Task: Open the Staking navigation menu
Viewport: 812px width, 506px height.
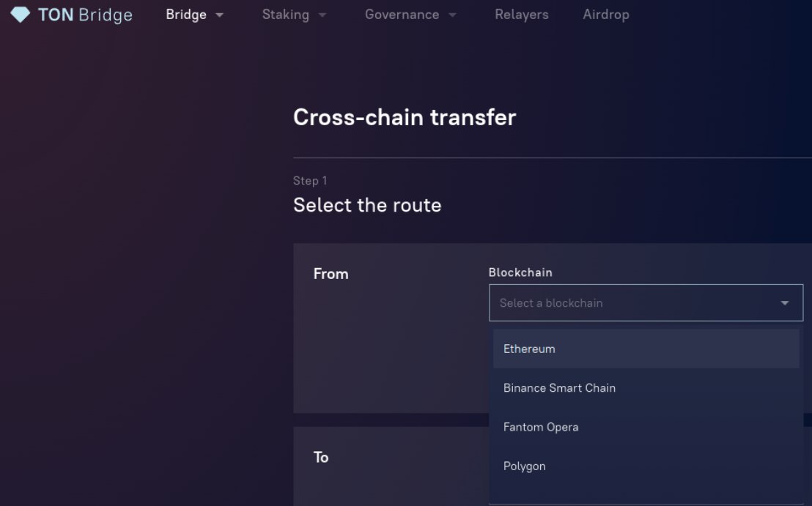Action: [x=285, y=15]
